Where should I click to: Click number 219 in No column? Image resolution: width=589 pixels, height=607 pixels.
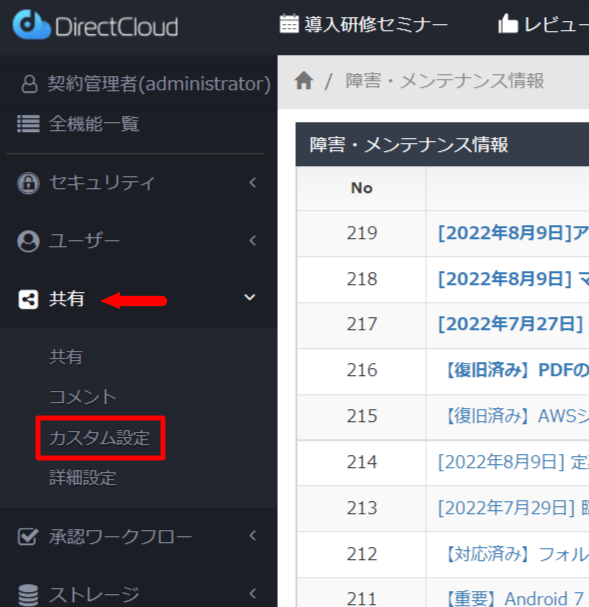coord(362,233)
